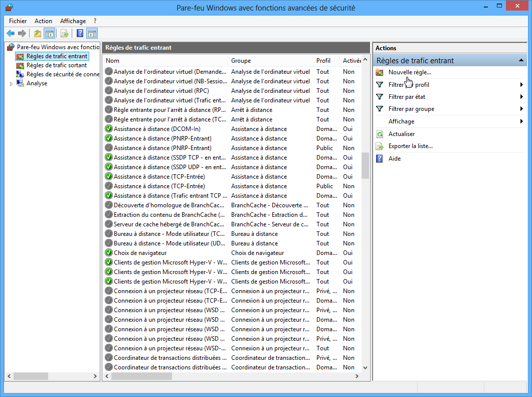The height and width of the screenshot is (397, 532).
Task: Click the Forward arrow toolbar icon
Action: point(22,33)
